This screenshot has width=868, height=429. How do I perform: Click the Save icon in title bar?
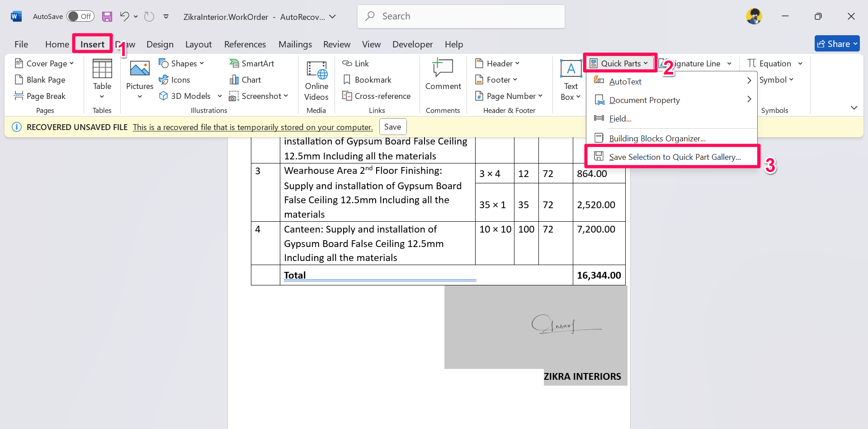click(x=107, y=17)
